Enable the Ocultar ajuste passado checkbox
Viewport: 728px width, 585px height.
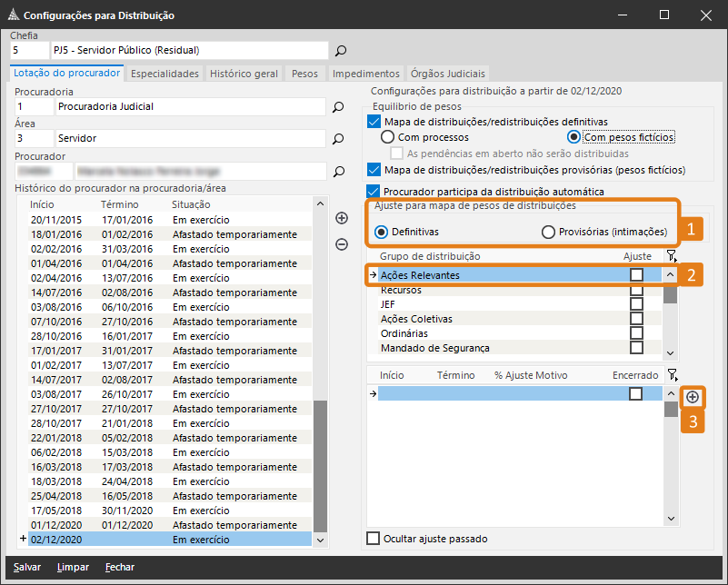pos(373,539)
